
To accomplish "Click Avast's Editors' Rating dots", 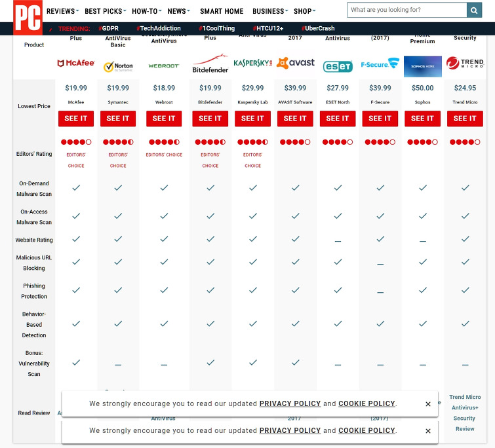I will point(295,142).
